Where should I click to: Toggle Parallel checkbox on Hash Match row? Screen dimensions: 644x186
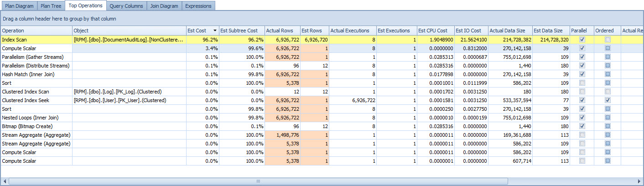(582, 74)
